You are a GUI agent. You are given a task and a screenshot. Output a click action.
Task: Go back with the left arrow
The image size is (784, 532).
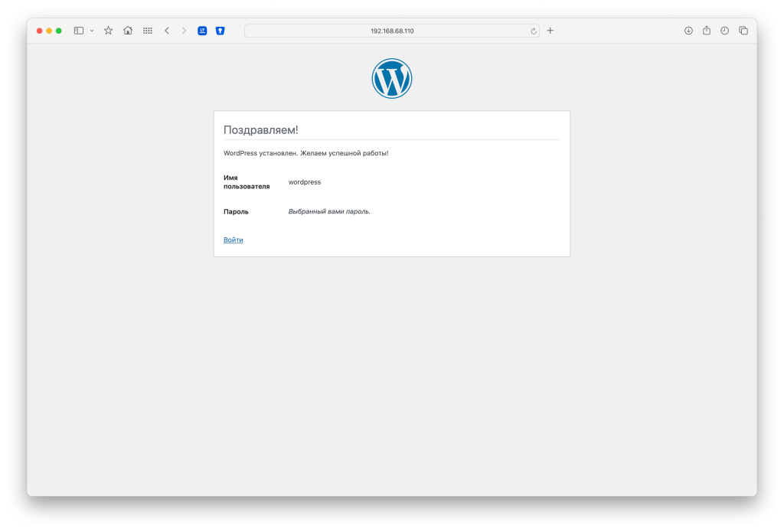167,31
